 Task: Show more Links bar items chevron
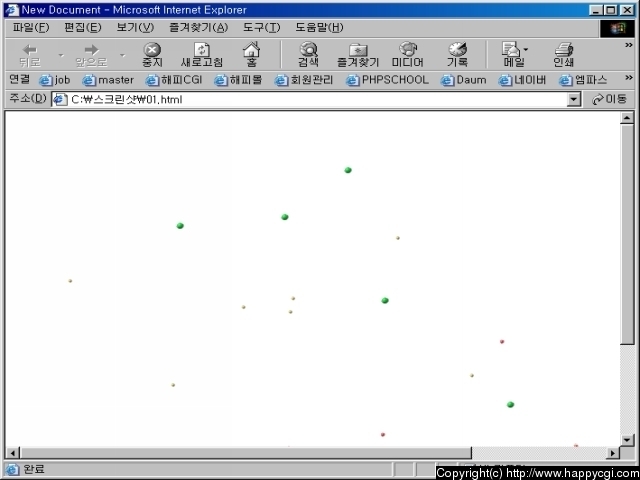click(x=629, y=78)
